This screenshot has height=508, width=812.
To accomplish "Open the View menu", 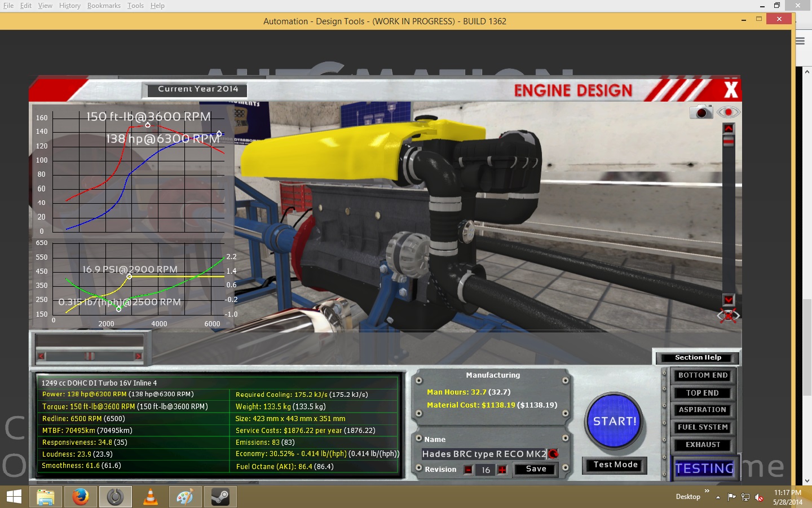I will (x=45, y=6).
